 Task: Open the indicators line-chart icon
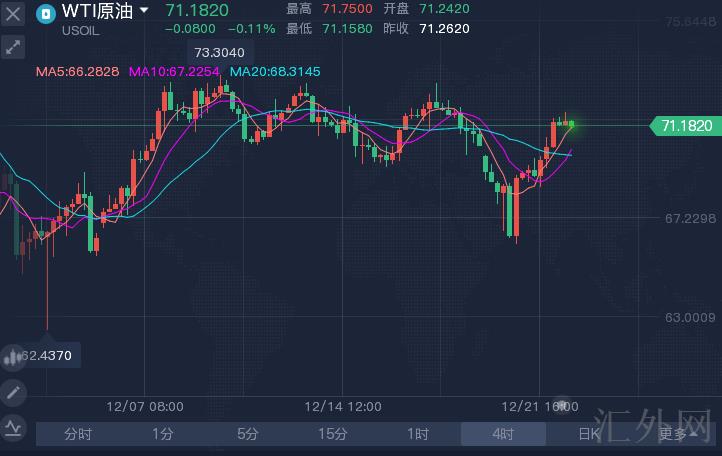13,428
